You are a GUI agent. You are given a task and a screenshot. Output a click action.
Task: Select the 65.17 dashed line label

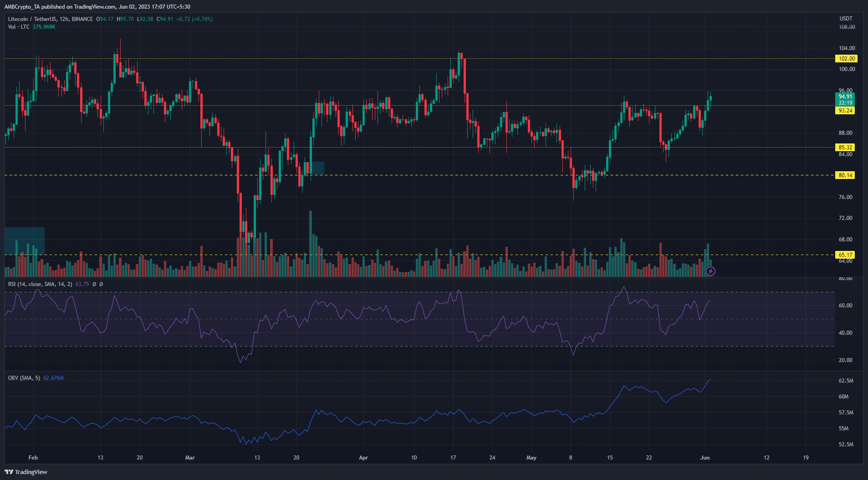pos(845,255)
